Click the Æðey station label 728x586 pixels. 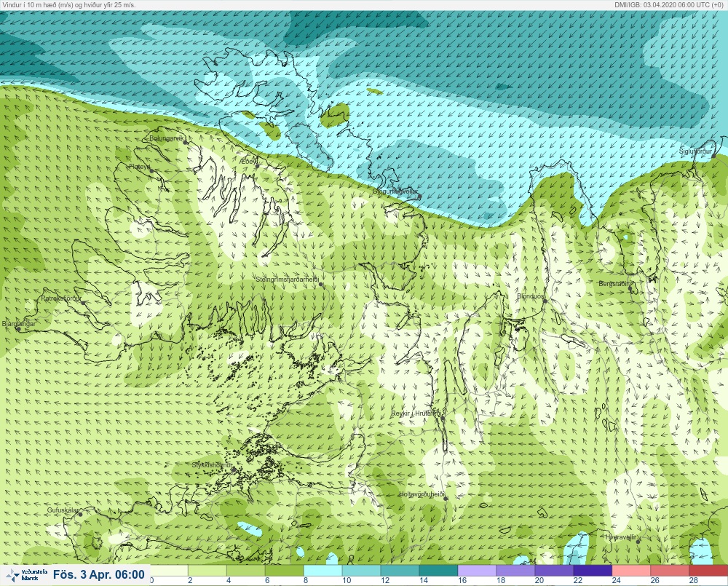[249, 162]
